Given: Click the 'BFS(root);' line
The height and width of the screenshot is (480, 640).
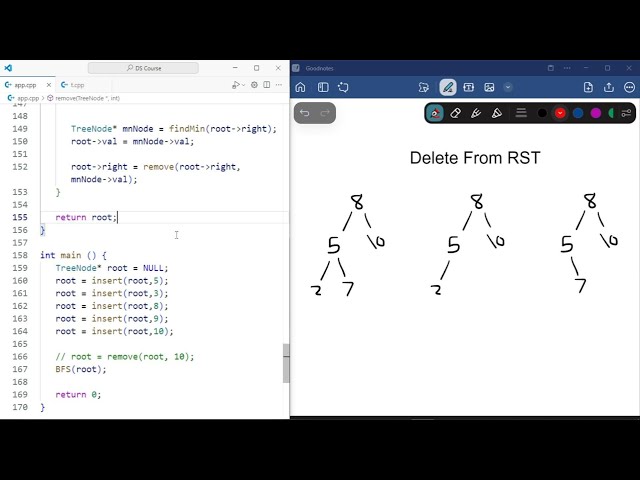Looking at the screenshot, I should pyautogui.click(x=81, y=369).
